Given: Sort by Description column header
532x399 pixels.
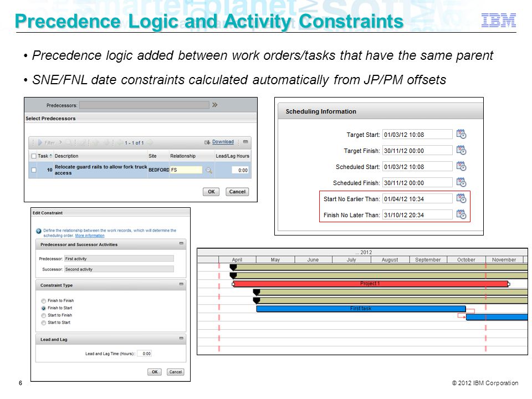Looking at the screenshot, I should 66,156.
